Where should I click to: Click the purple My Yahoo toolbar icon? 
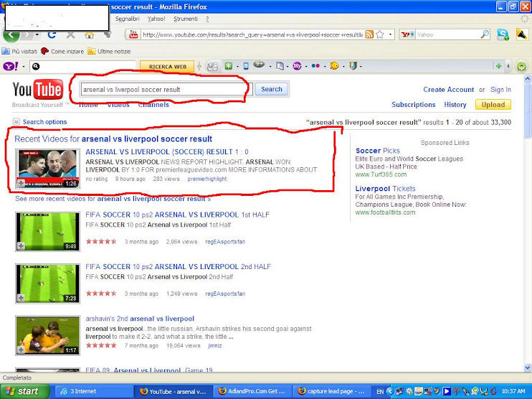tap(297, 66)
